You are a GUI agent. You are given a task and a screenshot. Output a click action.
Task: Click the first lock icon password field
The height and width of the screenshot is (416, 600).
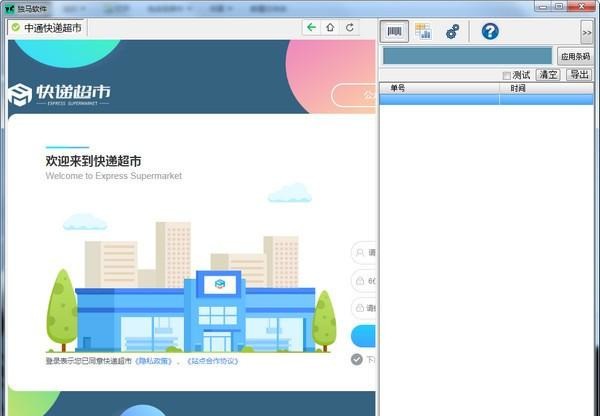pyautogui.click(x=364, y=281)
